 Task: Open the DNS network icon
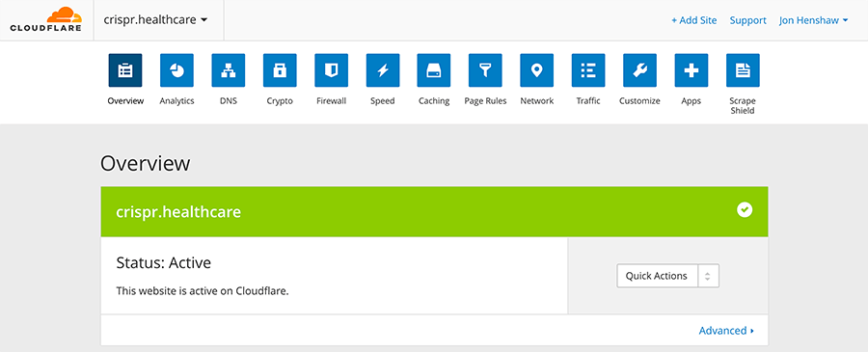coord(228,70)
